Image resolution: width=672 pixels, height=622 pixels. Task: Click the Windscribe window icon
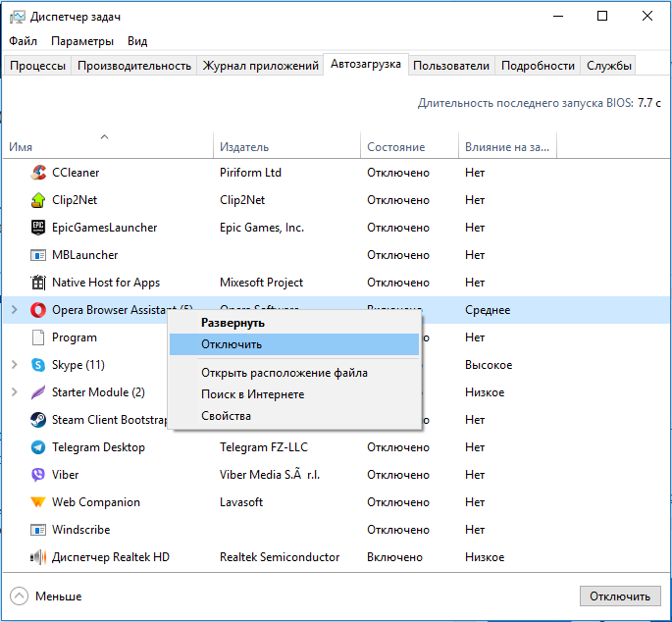[x=38, y=530]
